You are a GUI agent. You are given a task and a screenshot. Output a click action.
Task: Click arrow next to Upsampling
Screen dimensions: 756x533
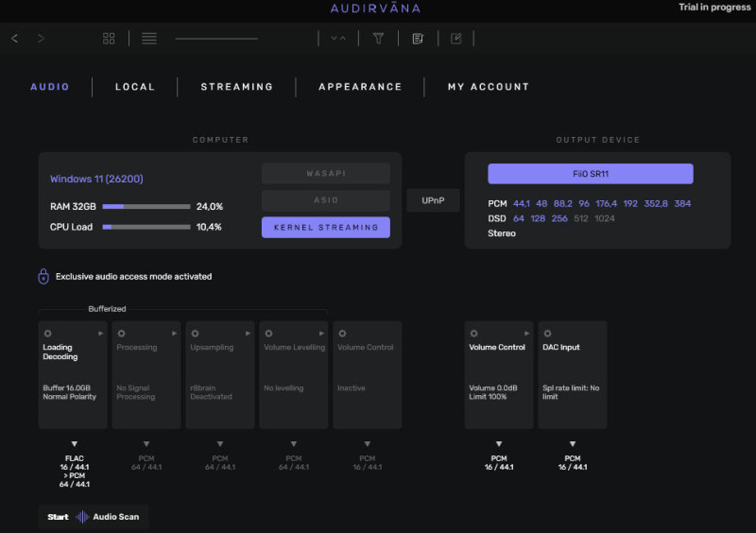[x=248, y=334]
